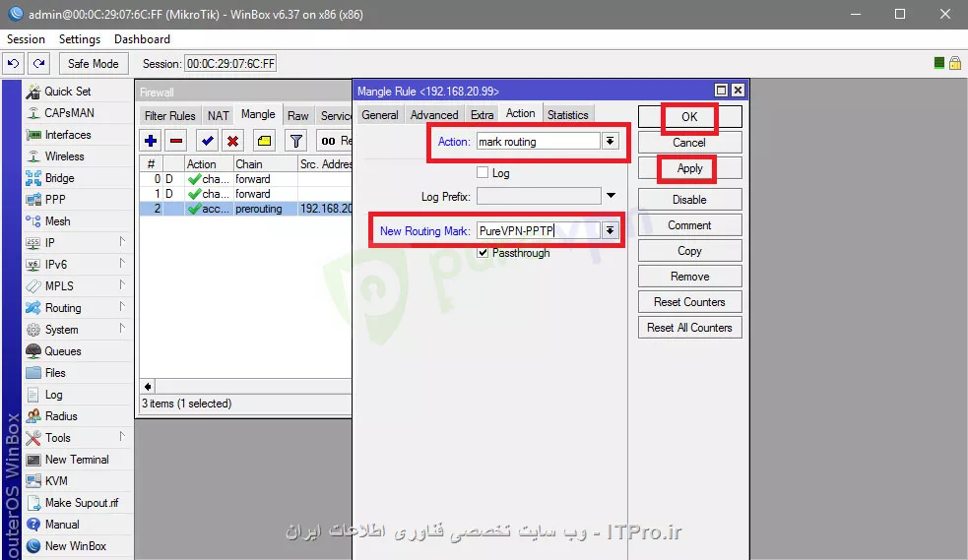Open the Log sidebar icon
Image resolution: width=968 pixels, height=560 pixels.
pos(33,395)
